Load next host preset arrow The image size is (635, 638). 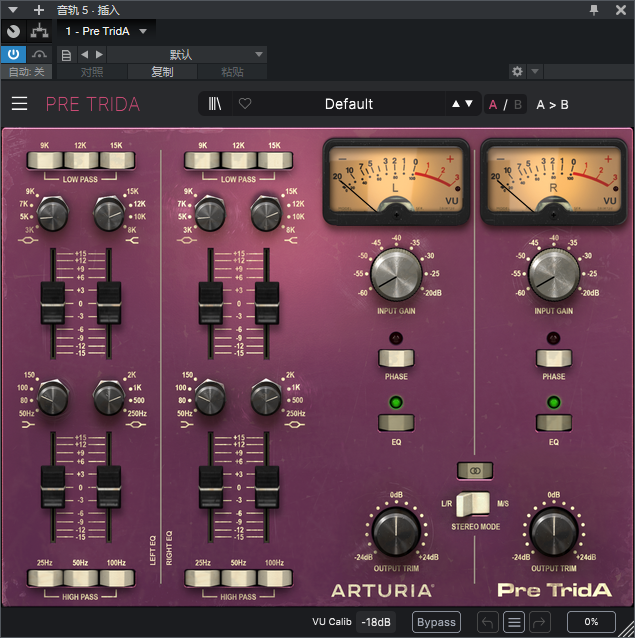click(x=99, y=55)
